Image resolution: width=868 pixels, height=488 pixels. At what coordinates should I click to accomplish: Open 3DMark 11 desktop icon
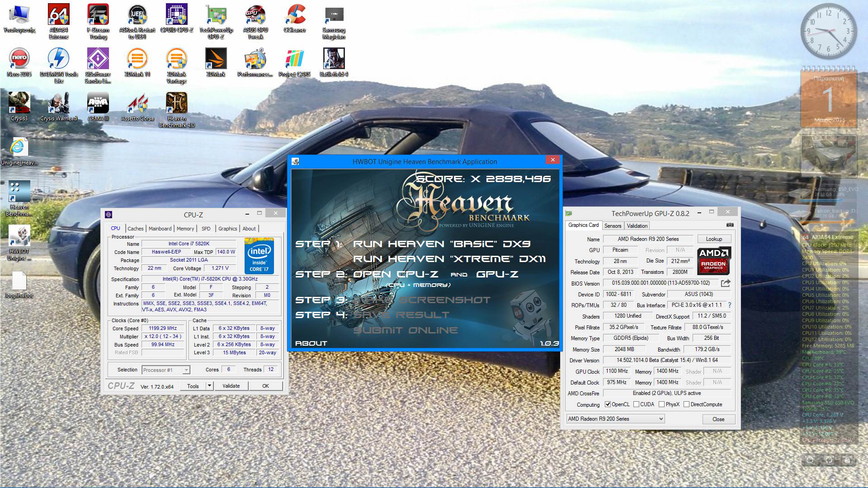click(x=137, y=62)
